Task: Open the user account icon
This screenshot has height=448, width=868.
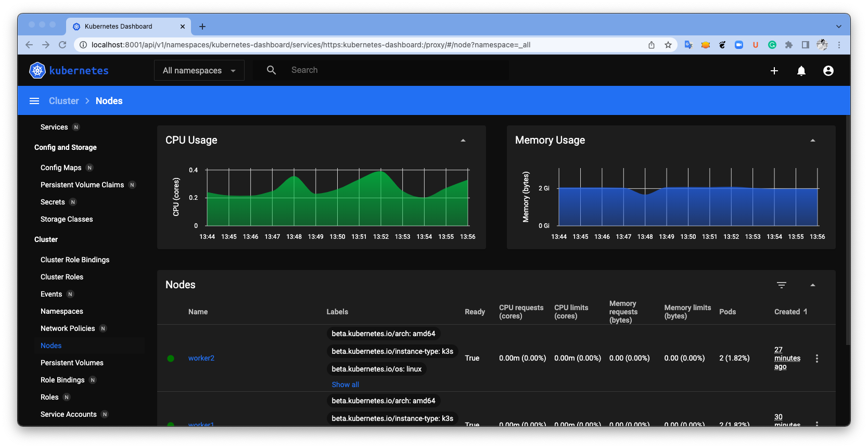Action: point(828,71)
